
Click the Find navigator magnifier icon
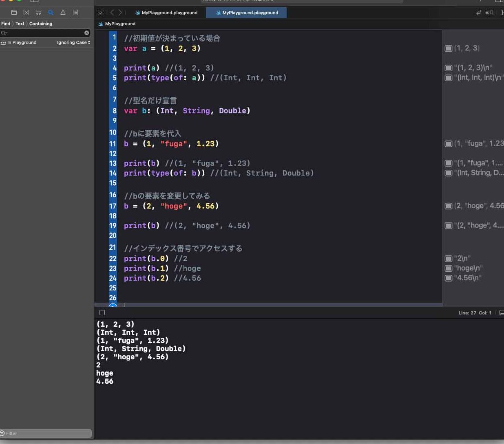[x=50, y=12]
